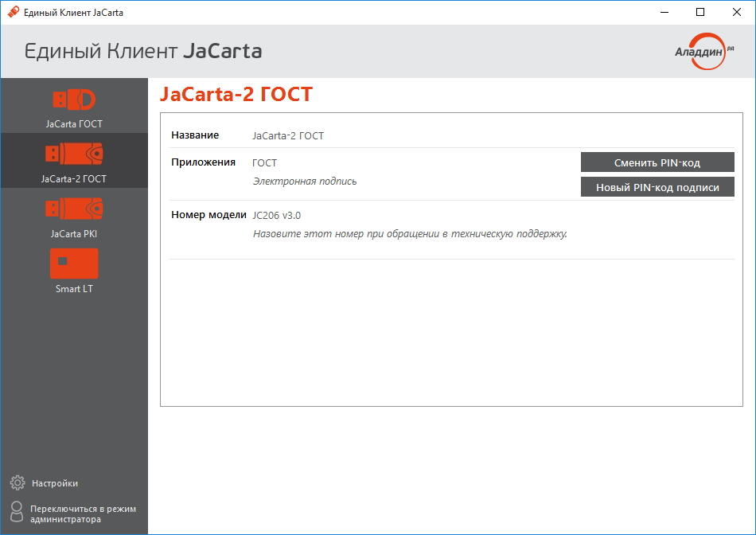This screenshot has height=535, width=756.
Task: Click the Аладдин logo
Action: point(704,51)
